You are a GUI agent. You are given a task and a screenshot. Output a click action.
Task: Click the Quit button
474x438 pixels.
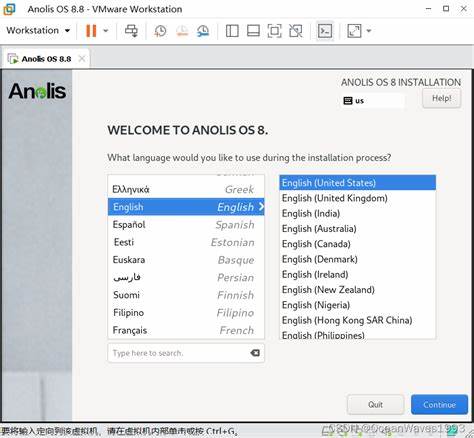375,405
